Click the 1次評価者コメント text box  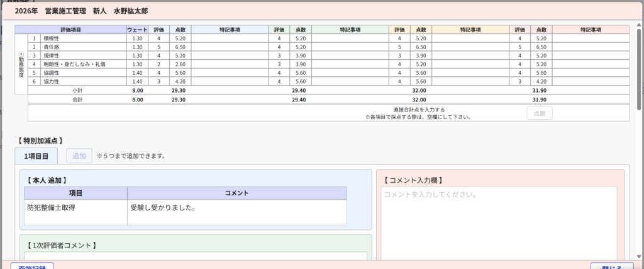[x=195, y=256]
